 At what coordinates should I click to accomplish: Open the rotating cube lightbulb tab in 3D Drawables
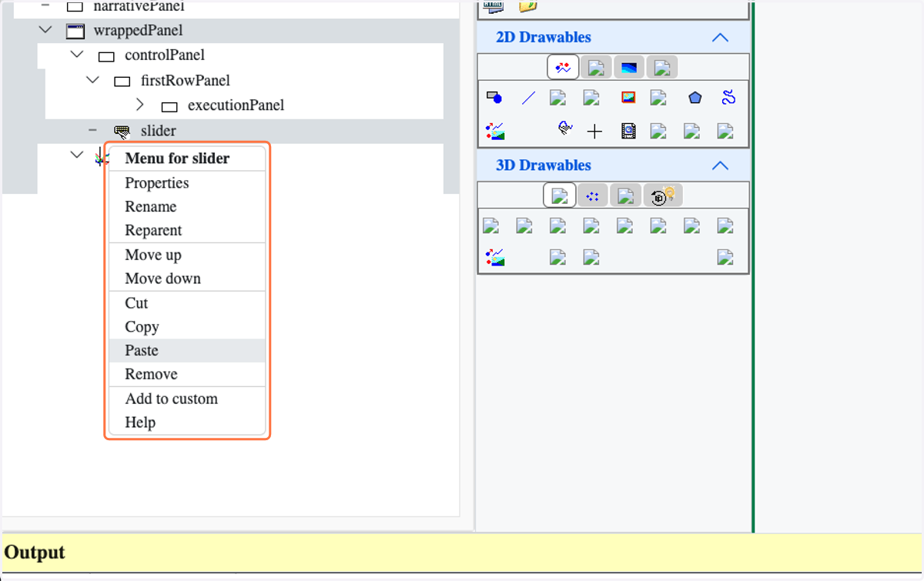(663, 196)
